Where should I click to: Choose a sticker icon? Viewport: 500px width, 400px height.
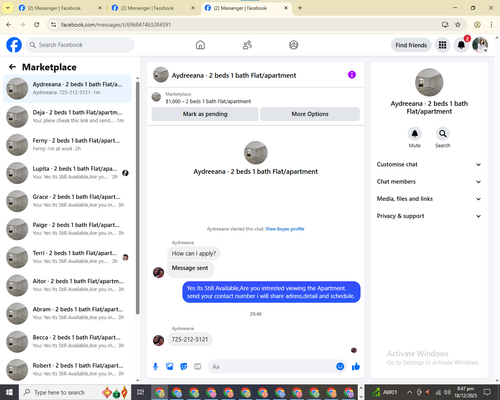pyautogui.click(x=184, y=367)
